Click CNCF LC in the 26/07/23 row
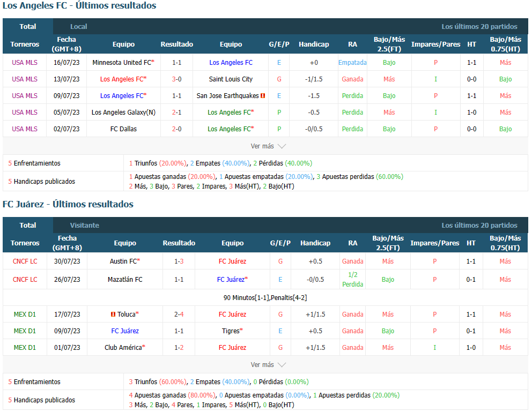Screen dimensions: 532x412 (25, 280)
